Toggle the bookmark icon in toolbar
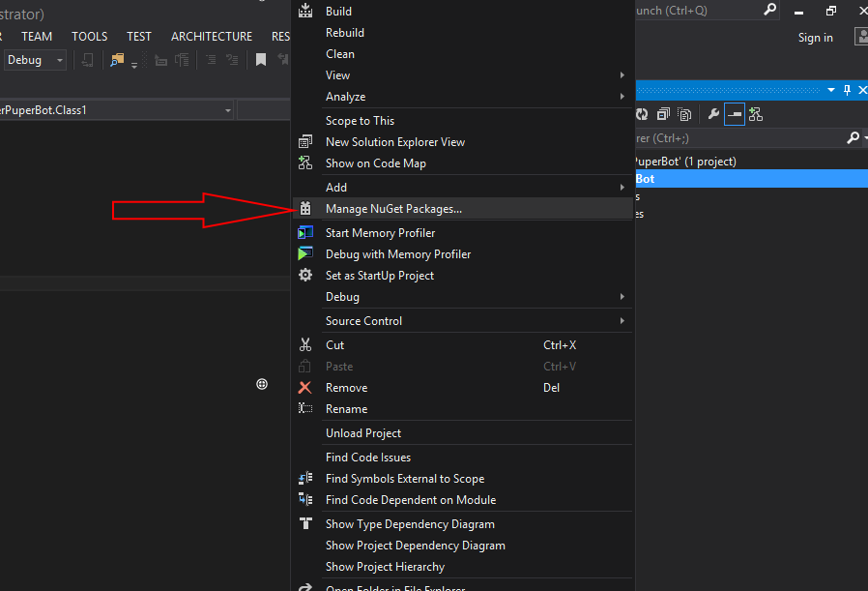This screenshot has height=591, width=868. [x=260, y=60]
